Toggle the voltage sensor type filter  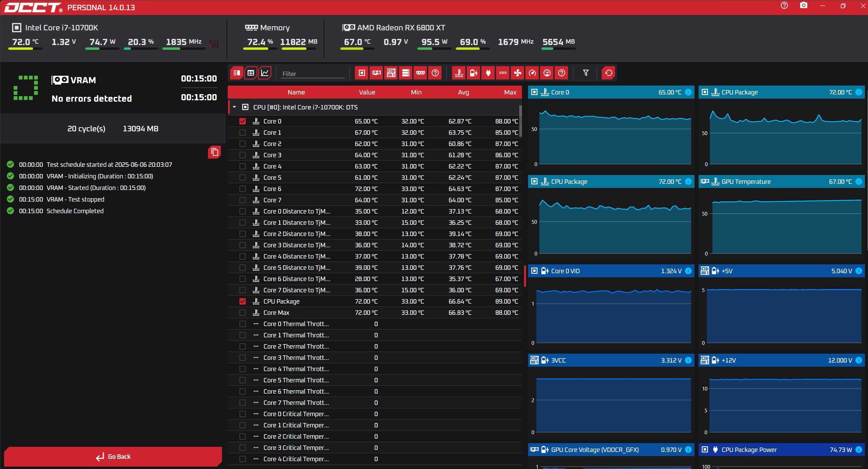pyautogui.click(x=474, y=73)
